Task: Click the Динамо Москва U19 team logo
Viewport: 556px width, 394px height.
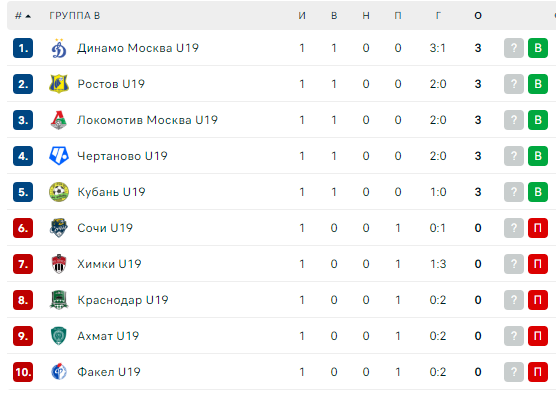Action: point(59,48)
